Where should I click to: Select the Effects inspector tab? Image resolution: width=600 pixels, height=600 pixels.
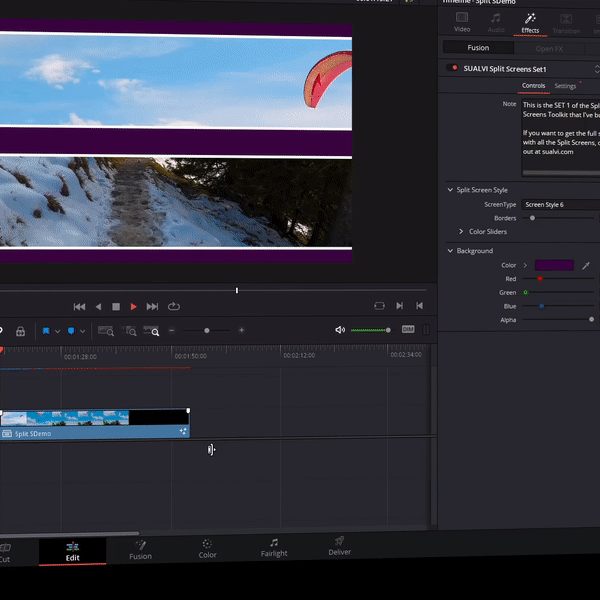530,23
